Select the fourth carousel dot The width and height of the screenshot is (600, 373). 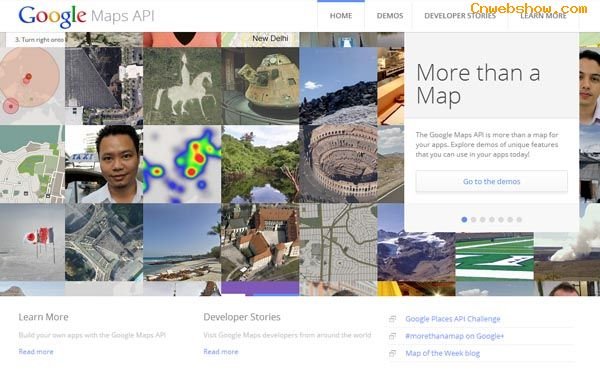492,220
